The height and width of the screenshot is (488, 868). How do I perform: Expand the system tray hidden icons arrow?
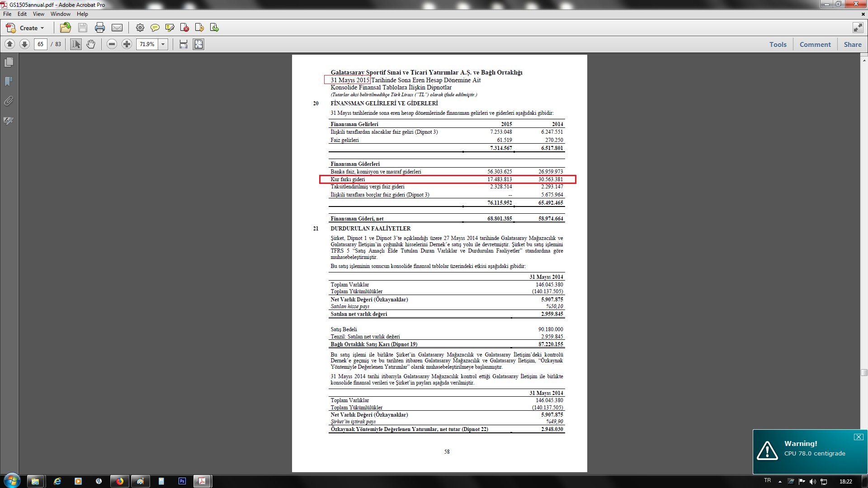(x=780, y=482)
